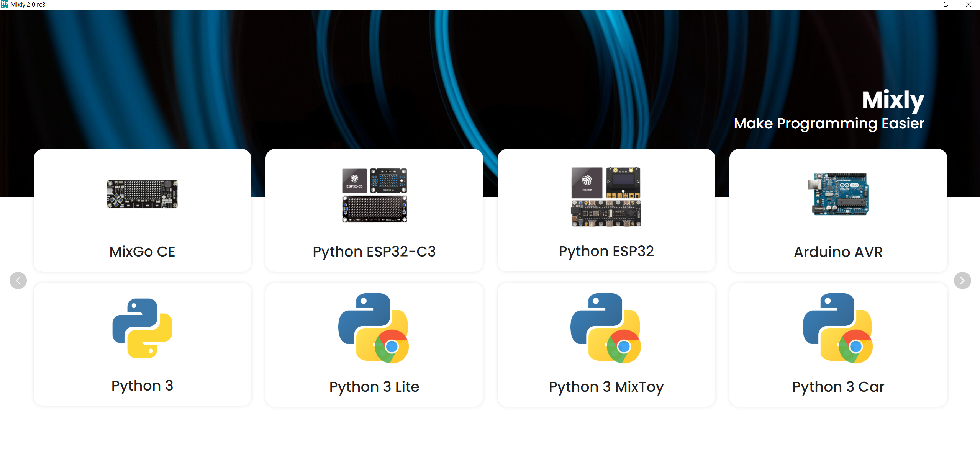Choose the Python ESP32 text label
Screen dimensions: 980x461
606,252
